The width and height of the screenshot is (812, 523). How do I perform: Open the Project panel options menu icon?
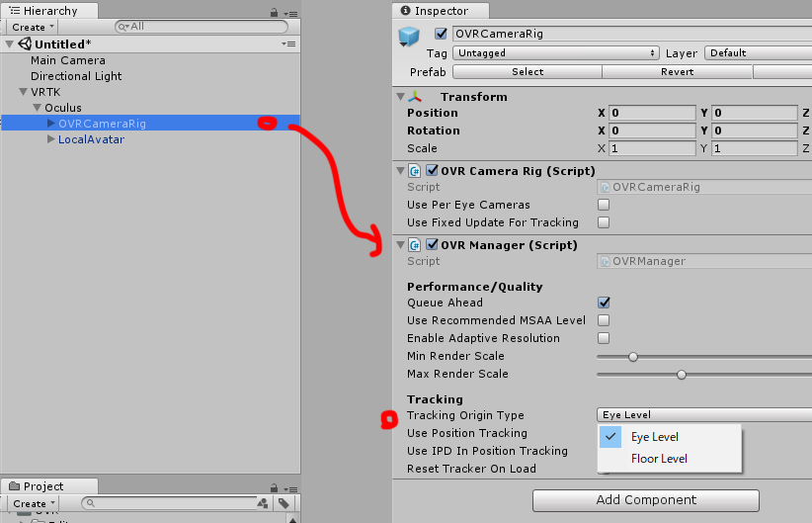(290, 489)
